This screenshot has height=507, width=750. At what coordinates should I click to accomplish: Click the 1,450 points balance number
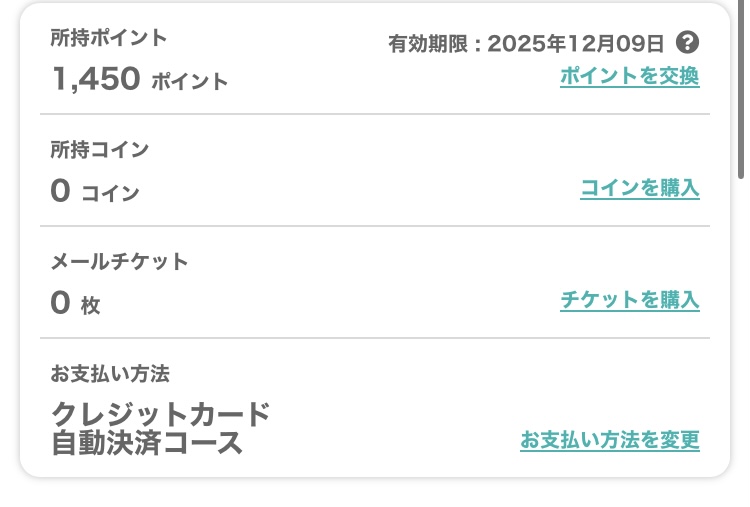pos(96,78)
